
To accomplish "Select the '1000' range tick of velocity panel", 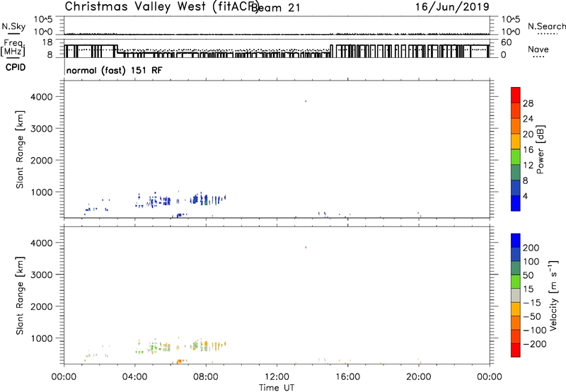I will (42, 338).
